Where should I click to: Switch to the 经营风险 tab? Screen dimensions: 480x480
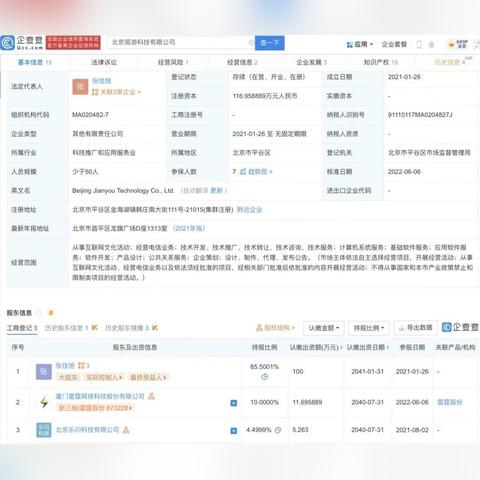(173, 62)
